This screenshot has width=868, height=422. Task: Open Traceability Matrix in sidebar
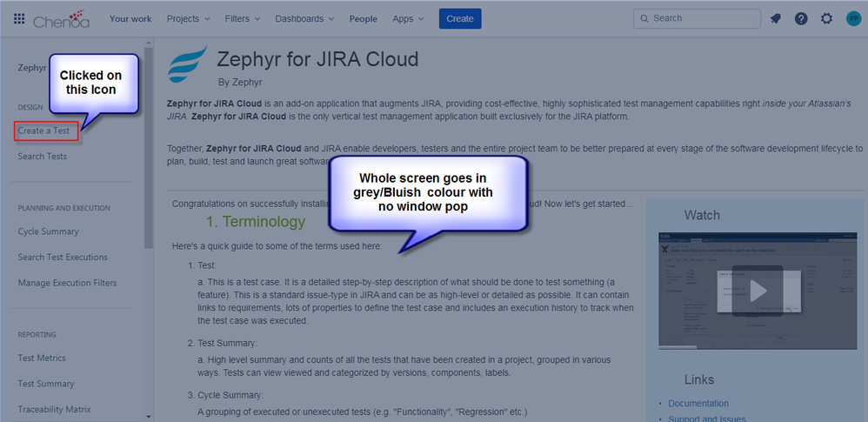click(x=54, y=409)
